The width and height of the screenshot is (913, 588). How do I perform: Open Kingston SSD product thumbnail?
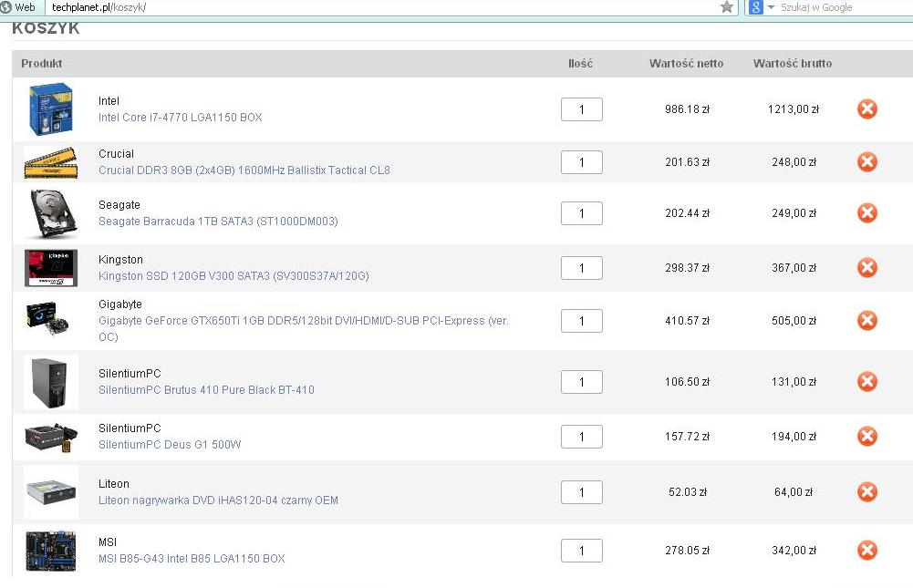(x=51, y=268)
